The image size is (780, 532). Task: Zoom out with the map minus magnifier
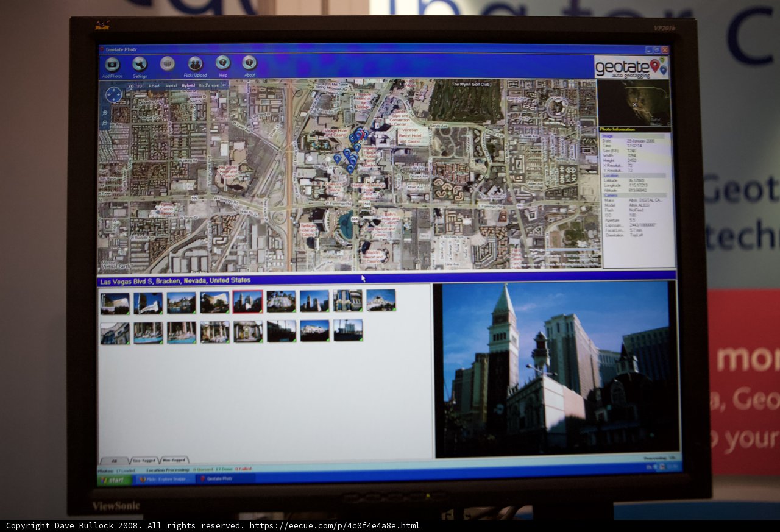point(105,122)
